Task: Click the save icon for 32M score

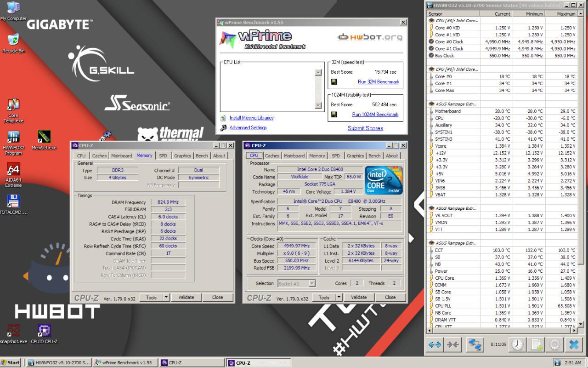Action: 334,82
